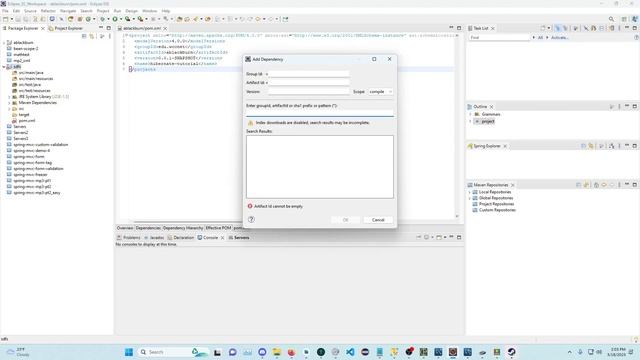
Task: Close the pom.xml editor tab
Action: pyautogui.click(x=165, y=29)
